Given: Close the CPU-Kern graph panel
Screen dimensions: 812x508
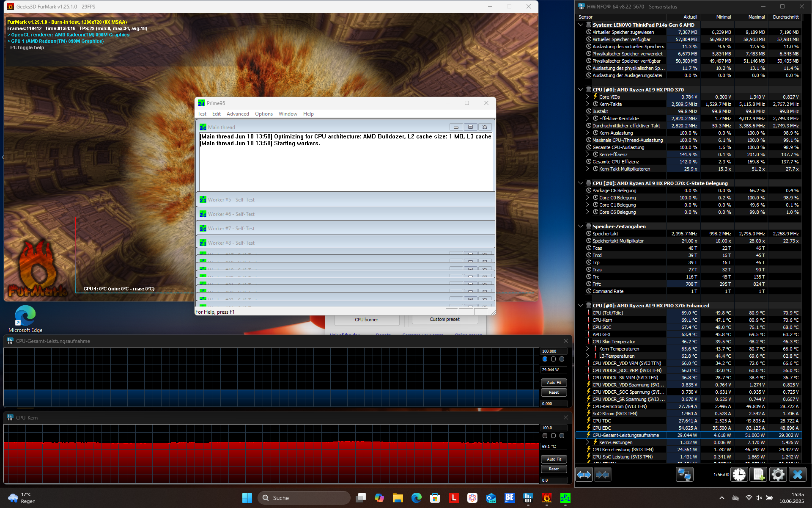Looking at the screenshot, I should (566, 417).
